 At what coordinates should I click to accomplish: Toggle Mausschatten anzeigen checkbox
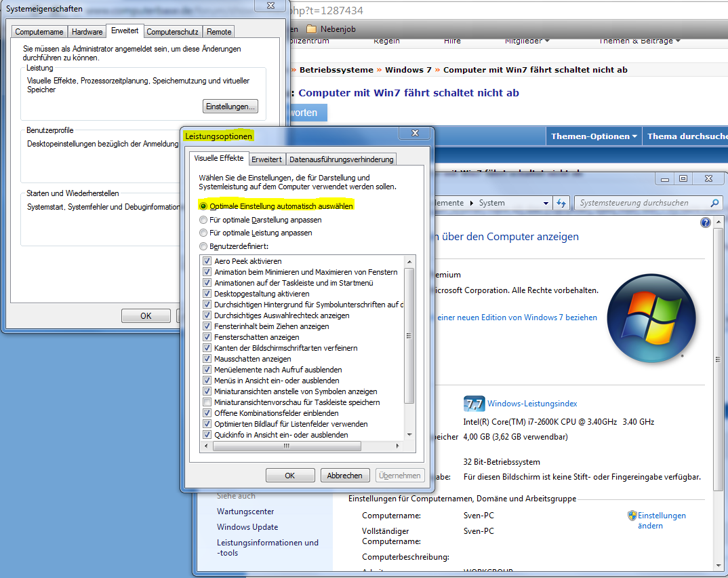tap(207, 359)
